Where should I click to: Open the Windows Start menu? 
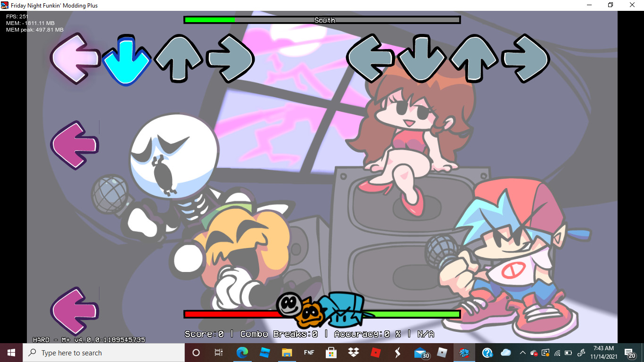point(11,353)
